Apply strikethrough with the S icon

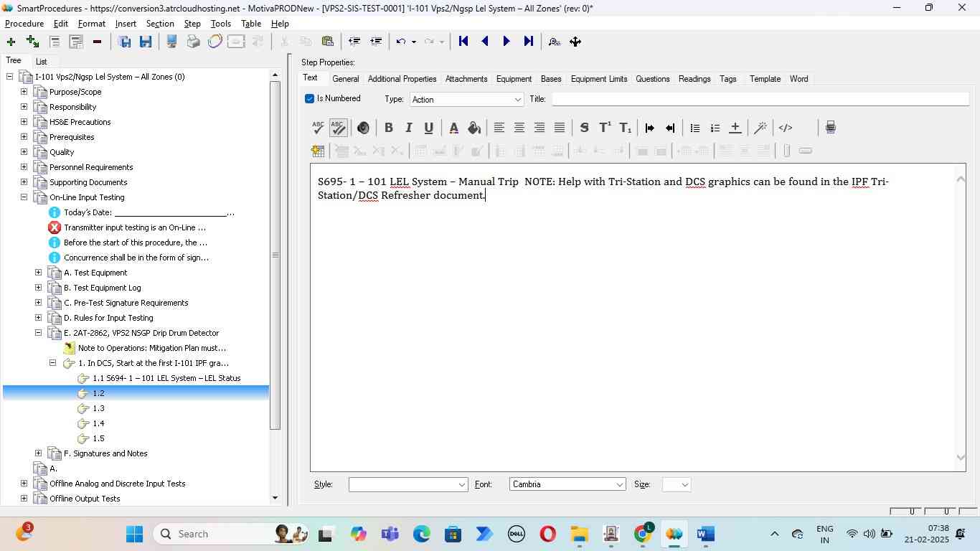[x=584, y=128]
